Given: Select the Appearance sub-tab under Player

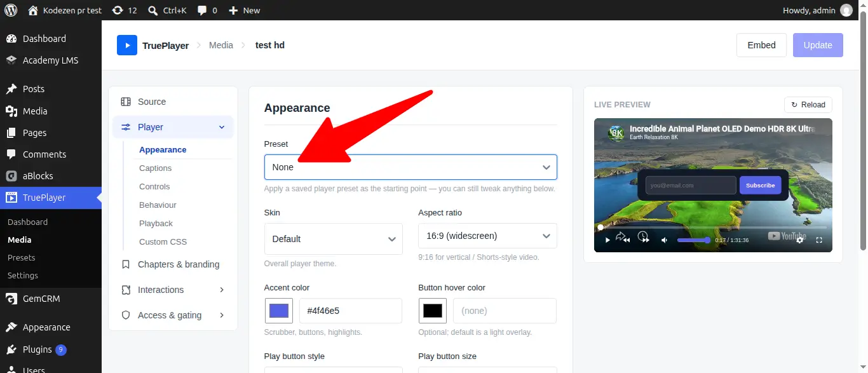Looking at the screenshot, I should coord(163,150).
